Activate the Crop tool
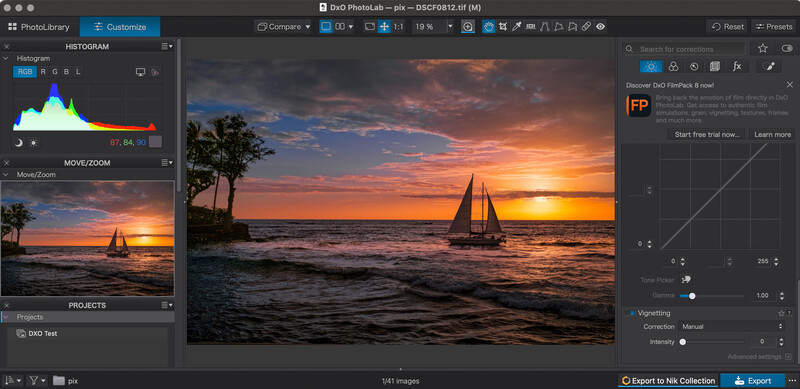800x389 pixels. point(503,27)
